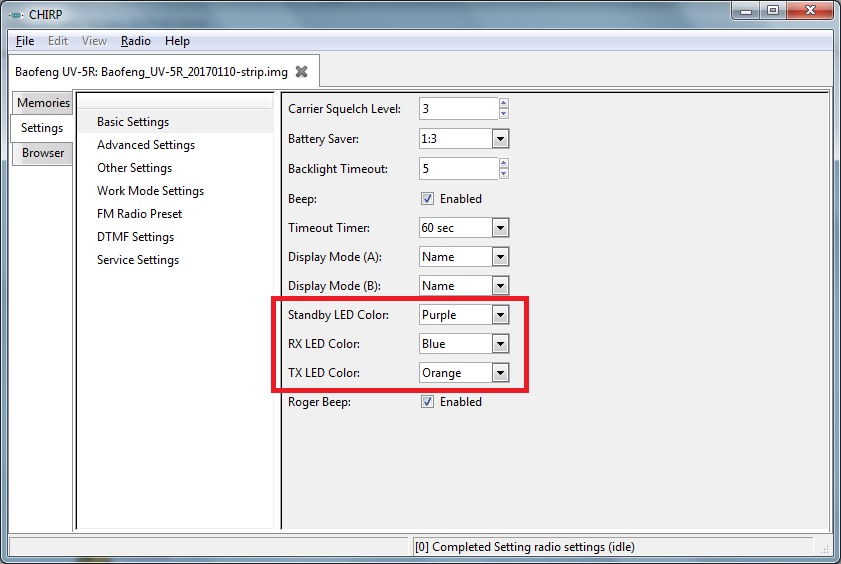The width and height of the screenshot is (841, 564).
Task: Minimize the CHIRP window
Action: (x=746, y=11)
